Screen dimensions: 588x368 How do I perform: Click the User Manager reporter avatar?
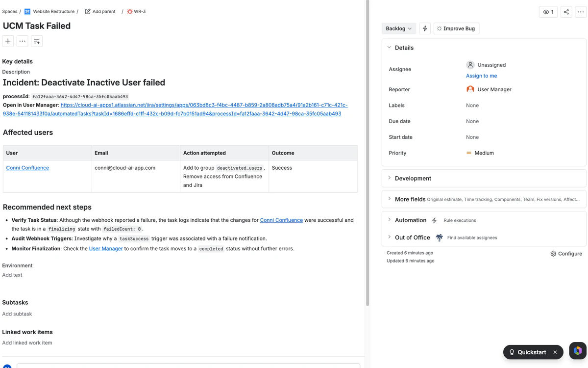point(470,89)
